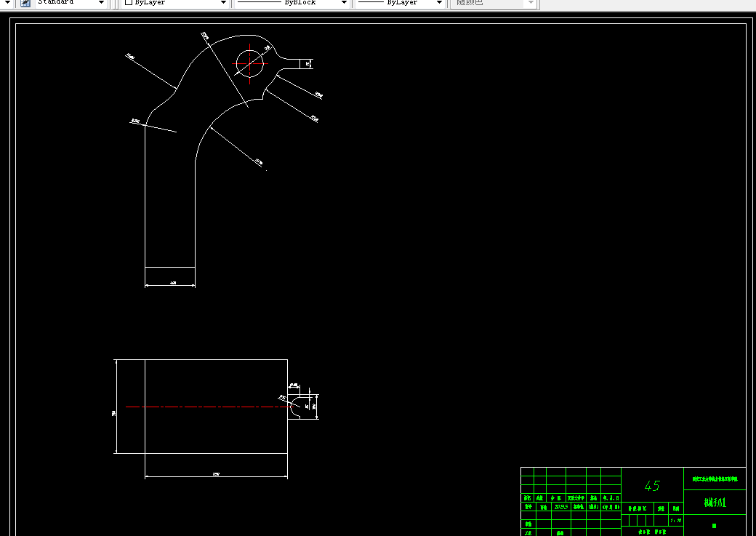The width and height of the screenshot is (756, 536).
Task: Open the cut-off dropdown arrow at far left of toolbar
Action: 7,2
